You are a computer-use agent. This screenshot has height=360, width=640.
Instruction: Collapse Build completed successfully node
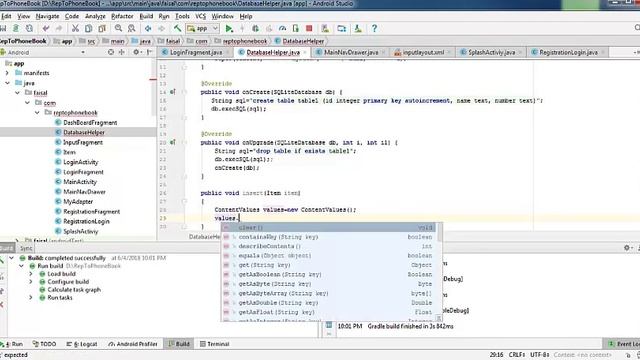pos(11,258)
